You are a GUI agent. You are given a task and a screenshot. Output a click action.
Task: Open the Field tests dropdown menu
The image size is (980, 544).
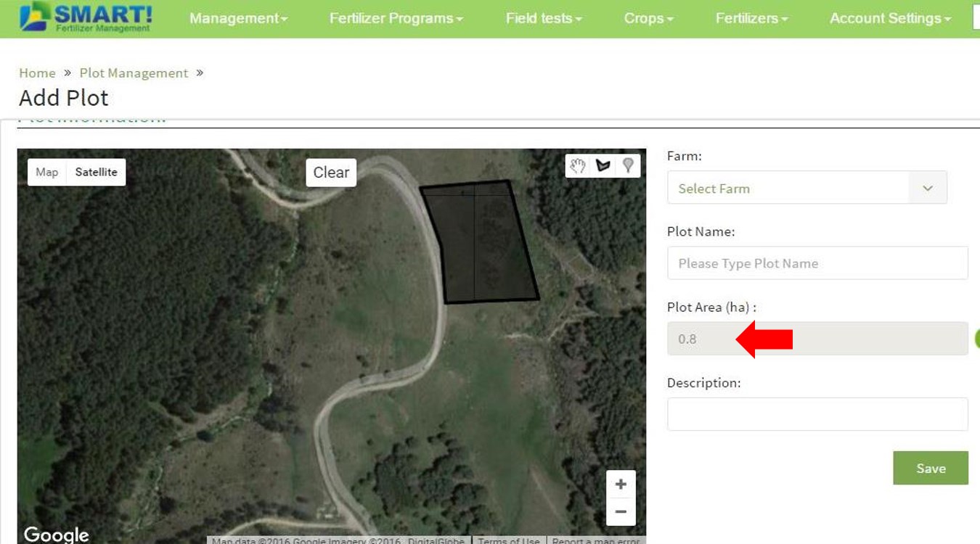click(544, 18)
